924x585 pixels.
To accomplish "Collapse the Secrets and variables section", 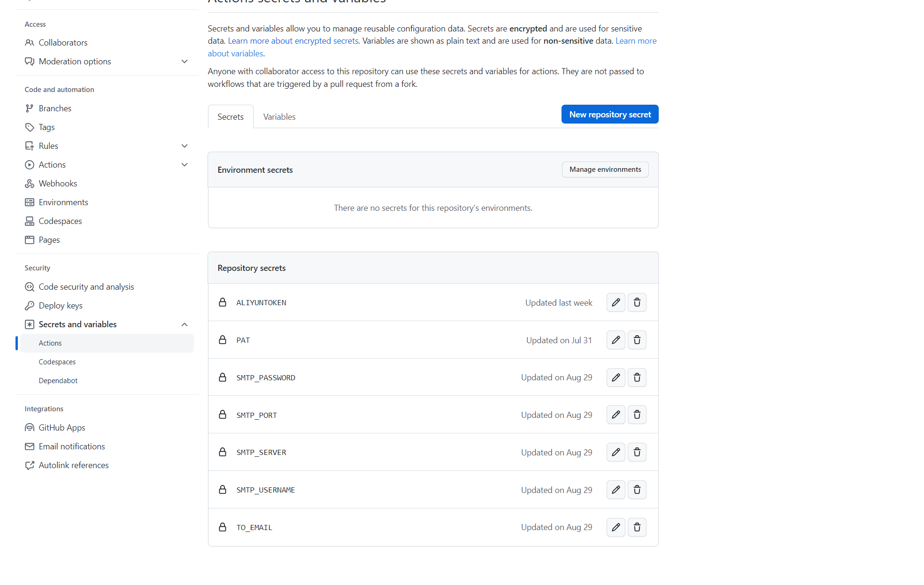I will (185, 324).
